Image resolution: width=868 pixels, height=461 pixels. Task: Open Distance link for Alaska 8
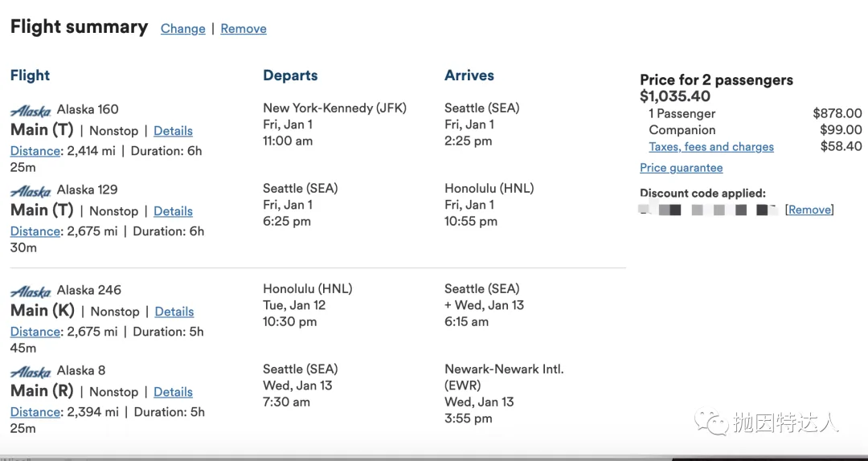35,412
